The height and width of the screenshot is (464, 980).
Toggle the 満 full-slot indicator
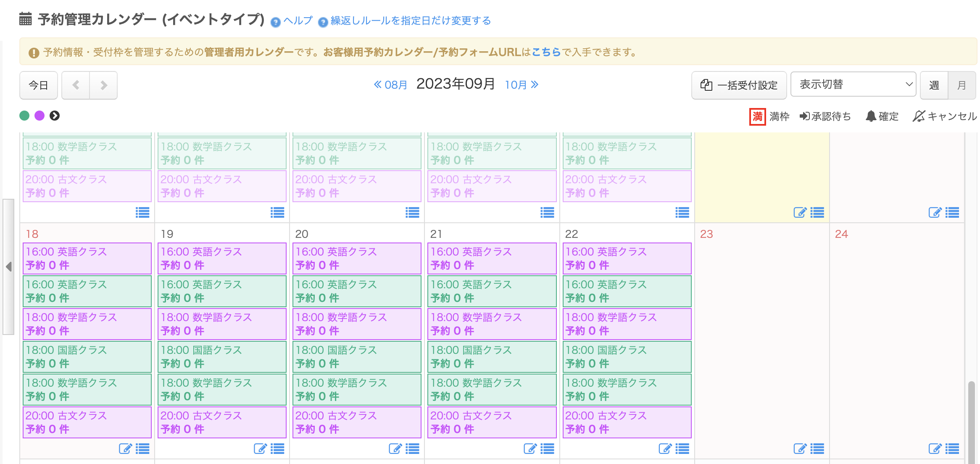point(757,116)
